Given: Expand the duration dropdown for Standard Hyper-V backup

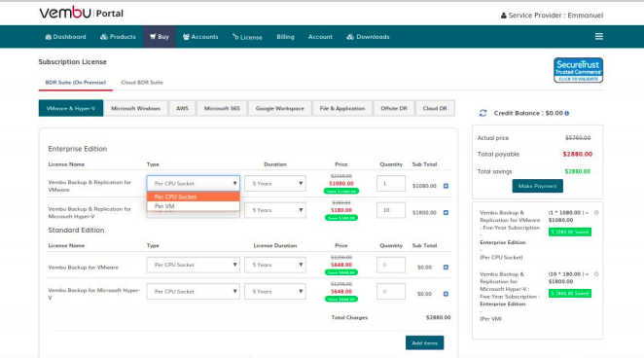Looking at the screenshot, I should [275, 292].
